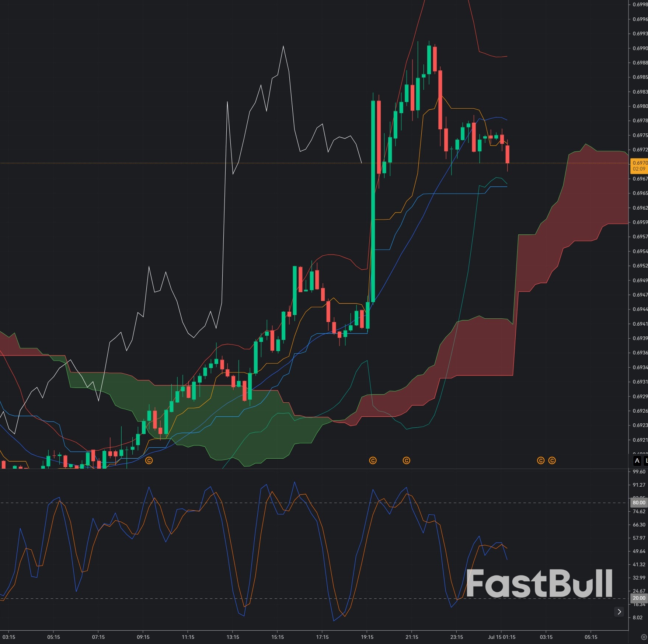The height and width of the screenshot is (644, 648).
Task: Click the right marker of the orange pair
Action: 552,460
